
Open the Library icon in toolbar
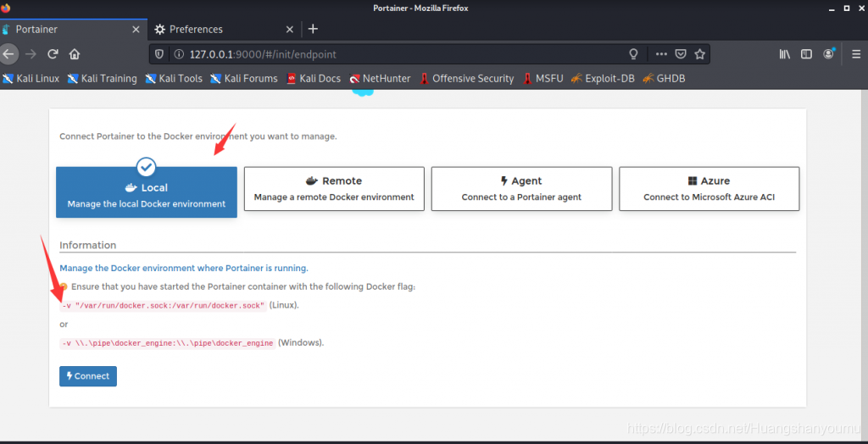(784, 54)
